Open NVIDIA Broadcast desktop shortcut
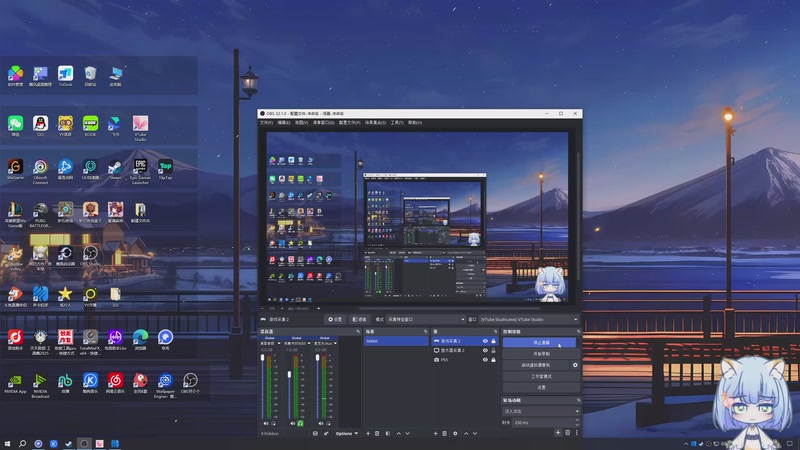Screen dimensions: 800x450 40,386
